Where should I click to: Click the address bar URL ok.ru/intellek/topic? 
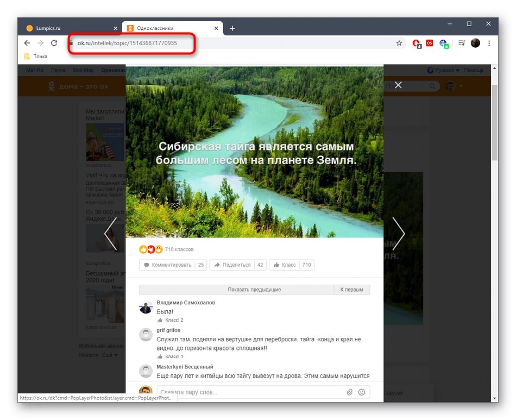coord(127,43)
